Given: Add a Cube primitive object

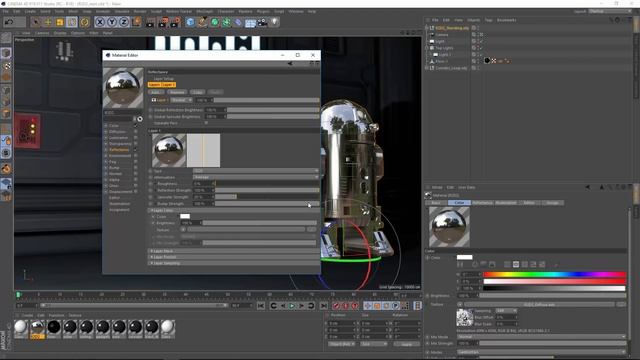Looking at the screenshot, I should (x=190, y=22).
